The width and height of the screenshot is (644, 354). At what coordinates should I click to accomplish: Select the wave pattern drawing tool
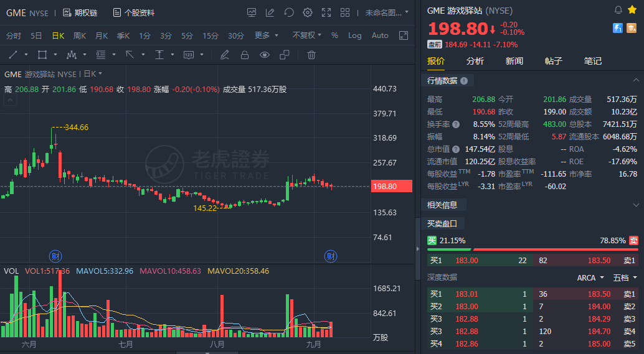click(72, 55)
